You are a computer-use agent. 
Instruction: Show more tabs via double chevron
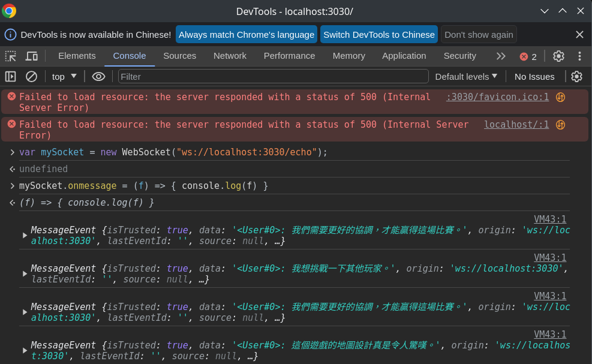pos(501,56)
